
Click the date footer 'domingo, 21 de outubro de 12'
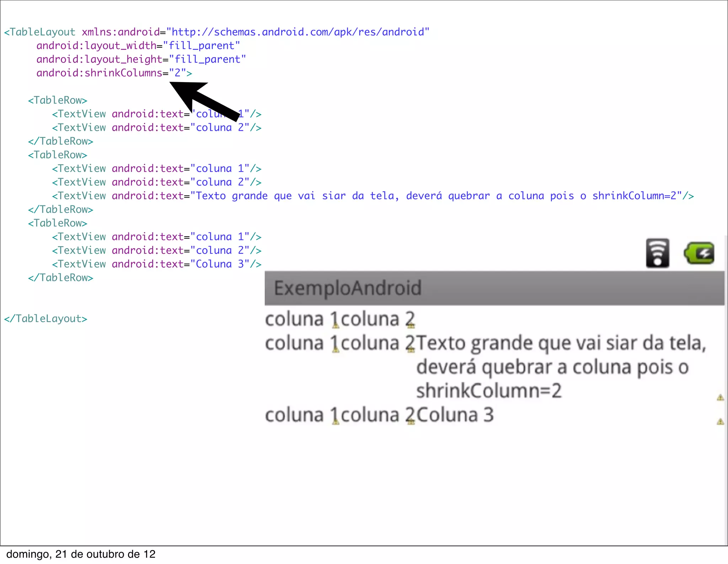(x=81, y=554)
